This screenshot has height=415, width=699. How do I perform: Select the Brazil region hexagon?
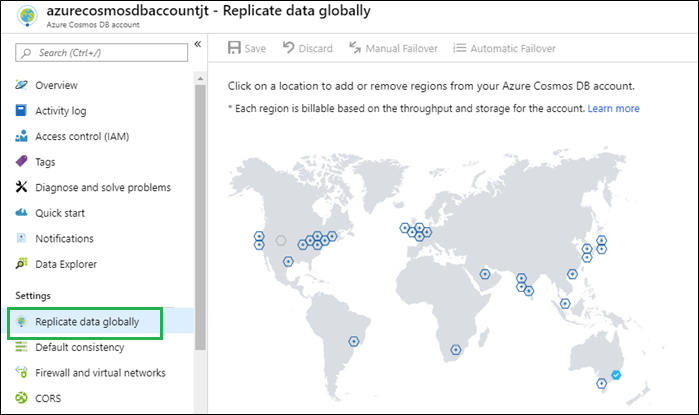354,341
